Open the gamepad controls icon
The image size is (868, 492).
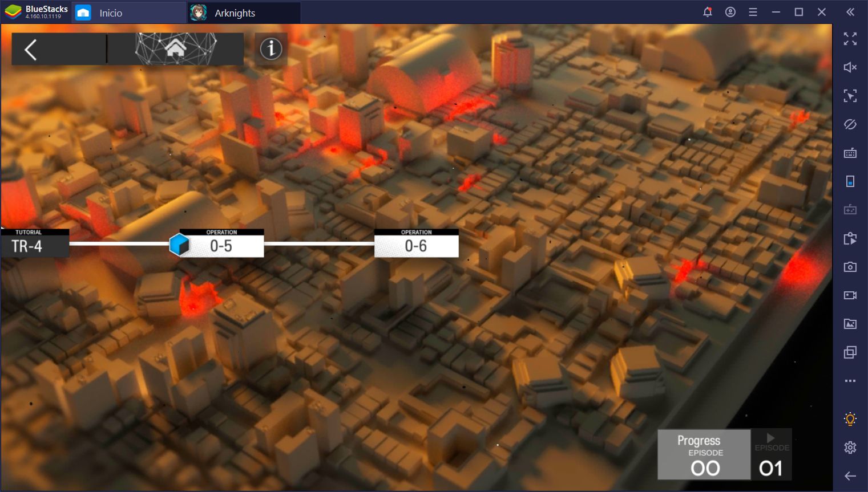pos(850,210)
